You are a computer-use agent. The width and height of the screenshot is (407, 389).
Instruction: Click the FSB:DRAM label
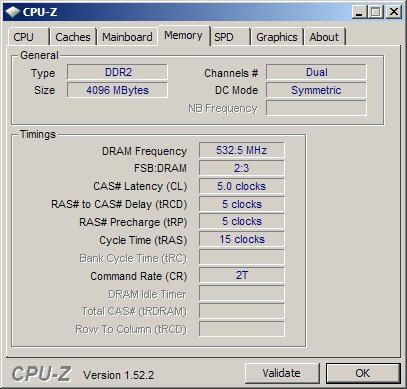[160, 168]
